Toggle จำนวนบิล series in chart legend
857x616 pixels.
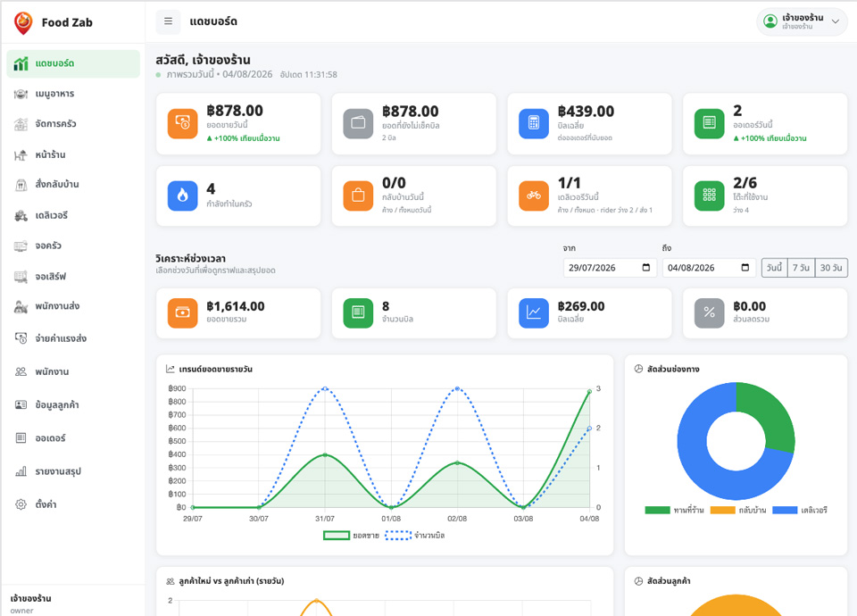click(x=415, y=536)
